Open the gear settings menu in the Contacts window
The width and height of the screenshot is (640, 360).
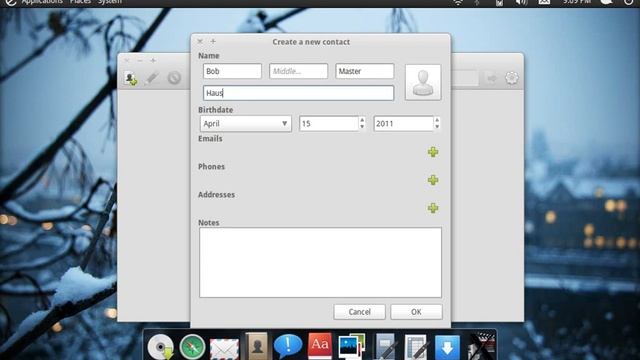pyautogui.click(x=511, y=78)
